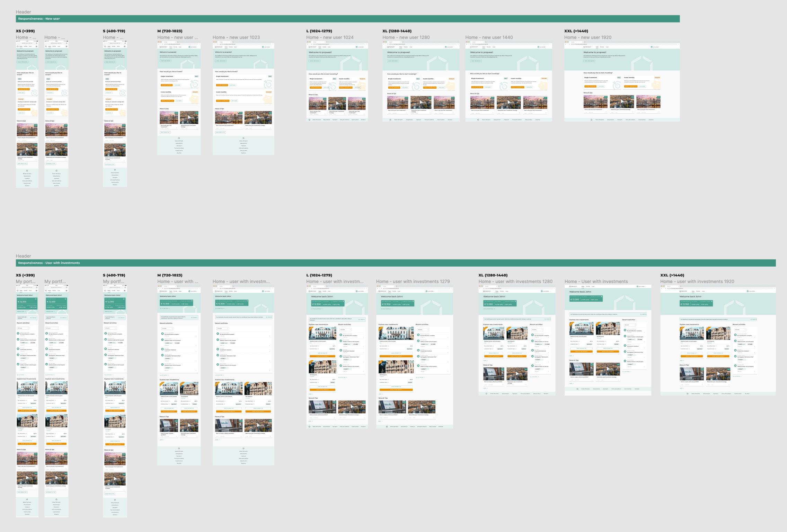
Task: Click Medical Center property image in investments 1279 frame
Action: pos(396,333)
